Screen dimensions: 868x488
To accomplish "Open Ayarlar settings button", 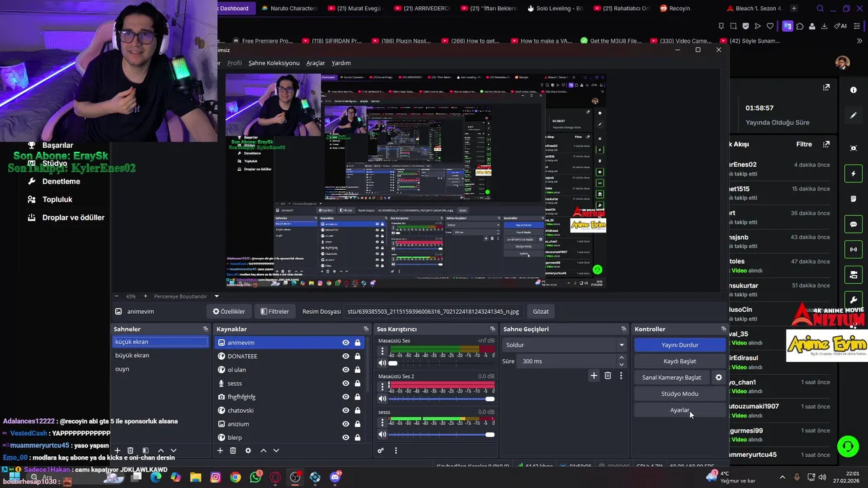I will (x=679, y=410).
